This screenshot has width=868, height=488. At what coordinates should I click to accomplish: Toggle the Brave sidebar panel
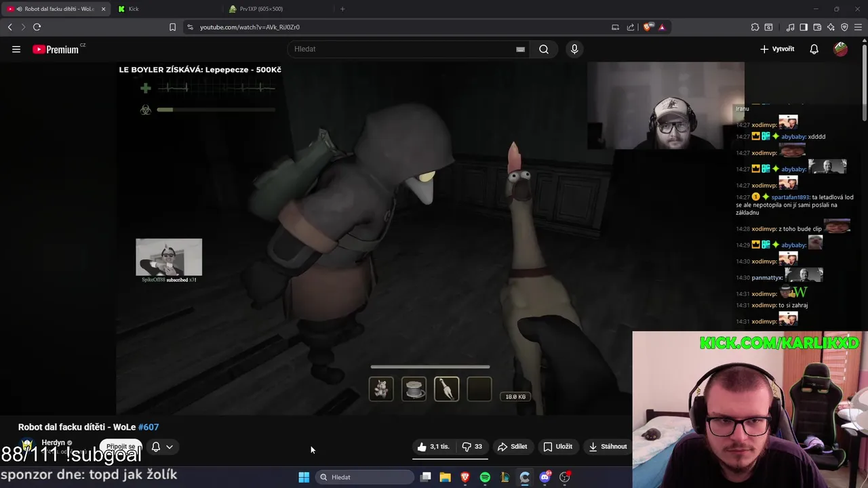coord(804,27)
